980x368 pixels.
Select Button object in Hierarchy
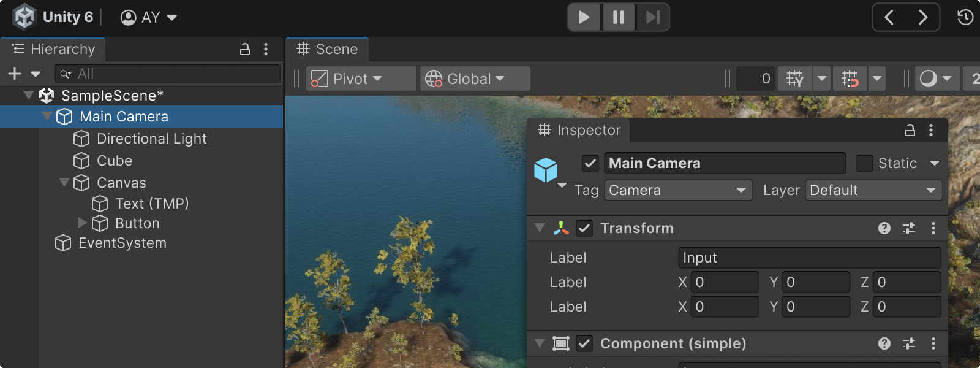(137, 223)
